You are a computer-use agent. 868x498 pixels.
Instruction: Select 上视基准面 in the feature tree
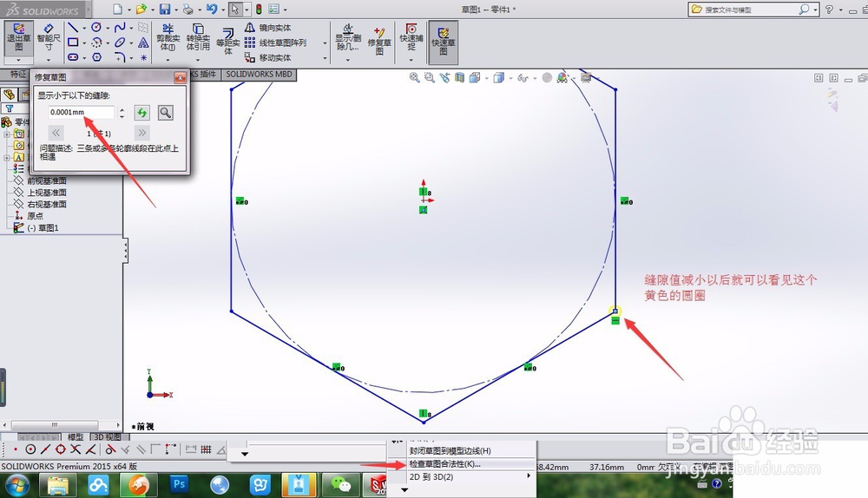47,193
